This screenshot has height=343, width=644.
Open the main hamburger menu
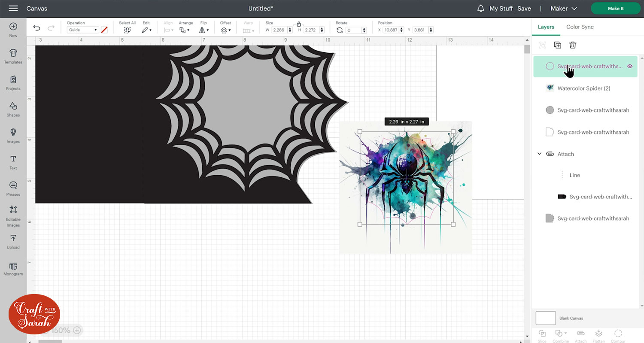[13, 9]
